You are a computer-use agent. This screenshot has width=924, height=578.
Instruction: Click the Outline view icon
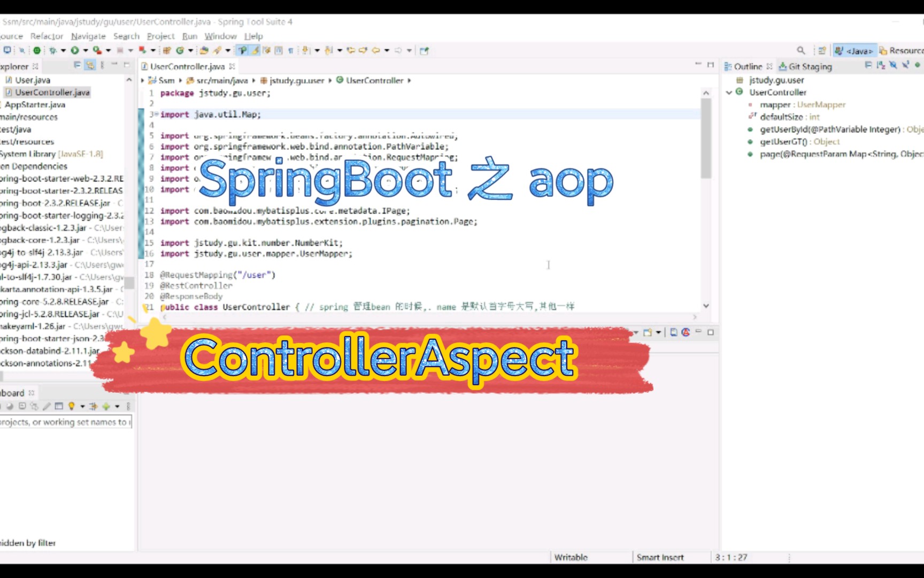pos(728,66)
